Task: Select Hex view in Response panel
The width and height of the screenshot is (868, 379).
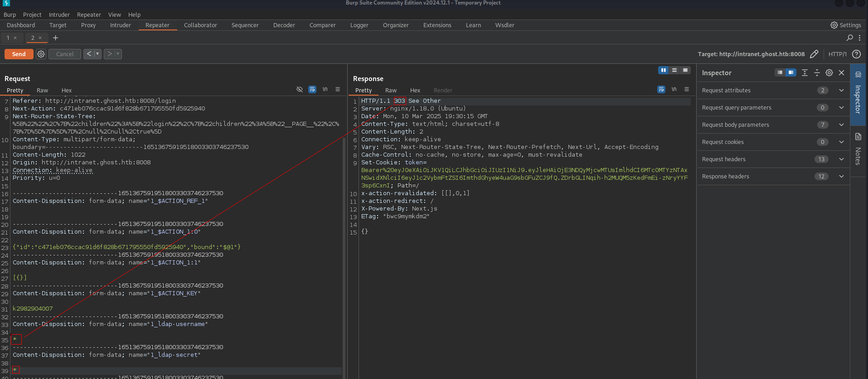Action: point(415,91)
